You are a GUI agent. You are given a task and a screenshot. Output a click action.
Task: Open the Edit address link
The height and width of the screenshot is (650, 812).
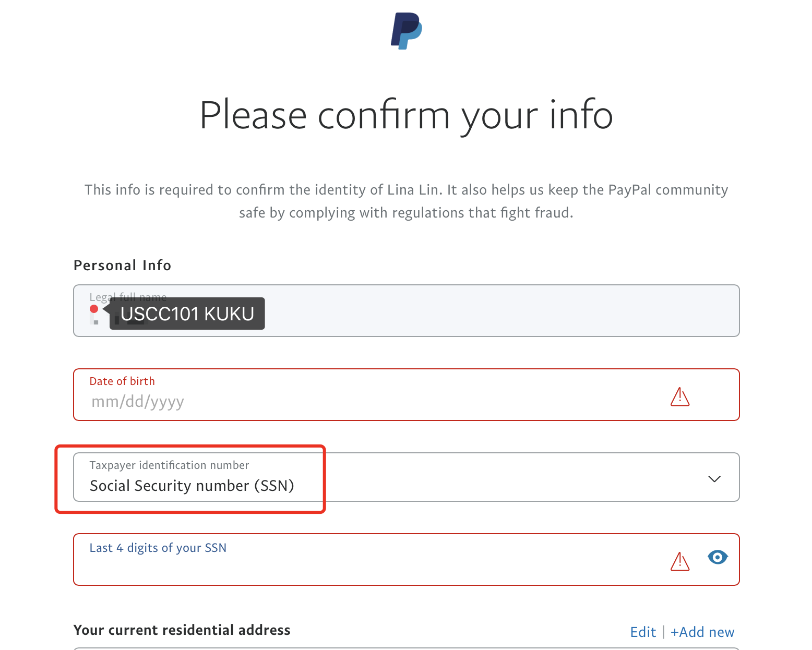click(643, 632)
